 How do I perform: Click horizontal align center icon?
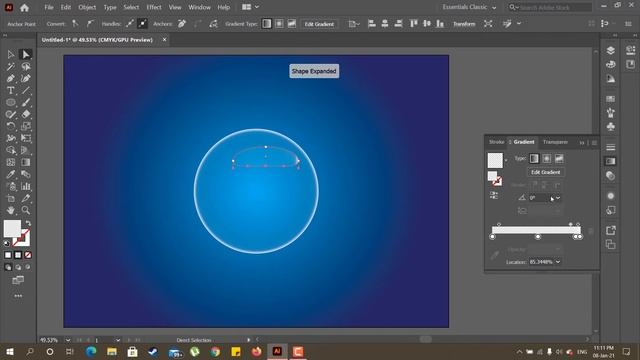(384, 24)
